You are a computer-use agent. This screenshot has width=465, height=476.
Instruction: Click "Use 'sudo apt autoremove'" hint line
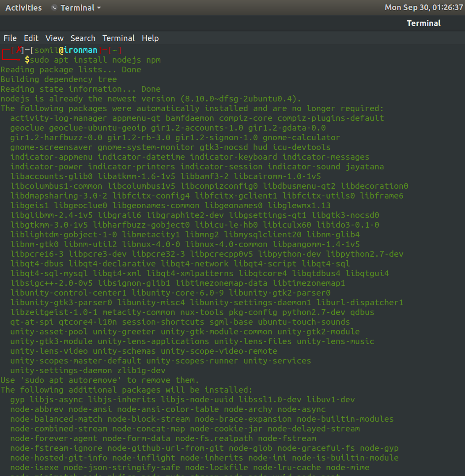point(100,380)
